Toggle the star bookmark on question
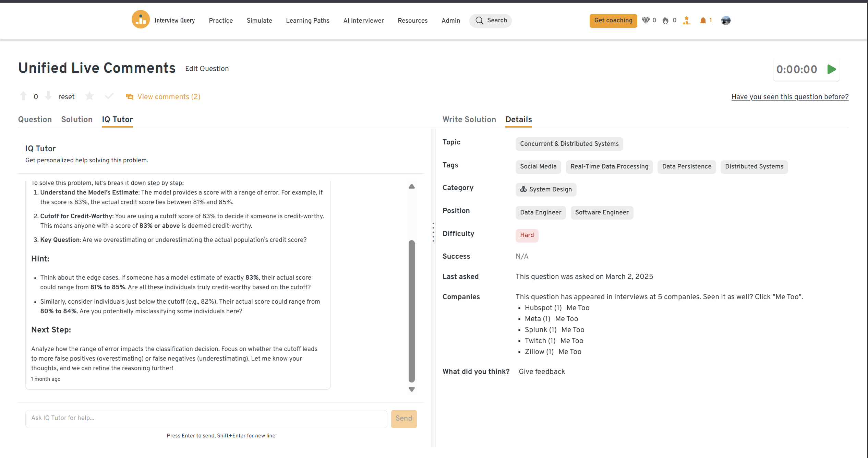The height and width of the screenshot is (458, 868). [x=89, y=96]
